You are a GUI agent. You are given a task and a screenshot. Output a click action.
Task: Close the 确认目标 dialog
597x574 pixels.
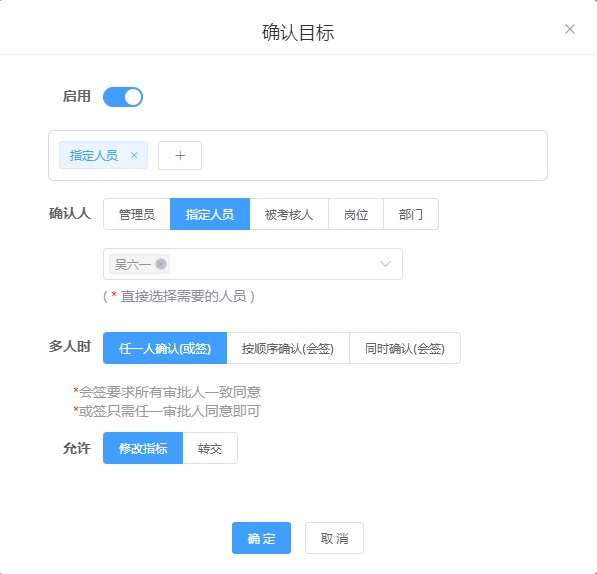coord(570,29)
